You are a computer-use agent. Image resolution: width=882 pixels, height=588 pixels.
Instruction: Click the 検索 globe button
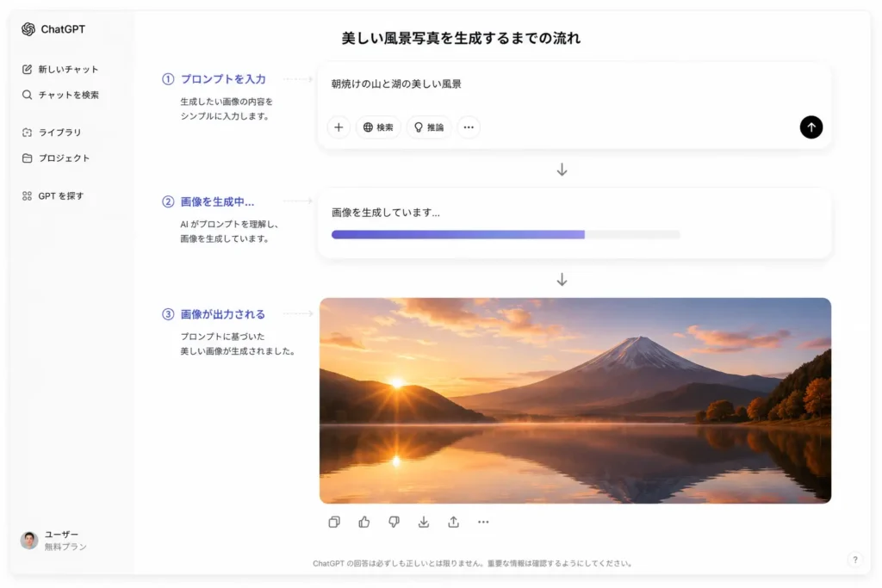(379, 127)
